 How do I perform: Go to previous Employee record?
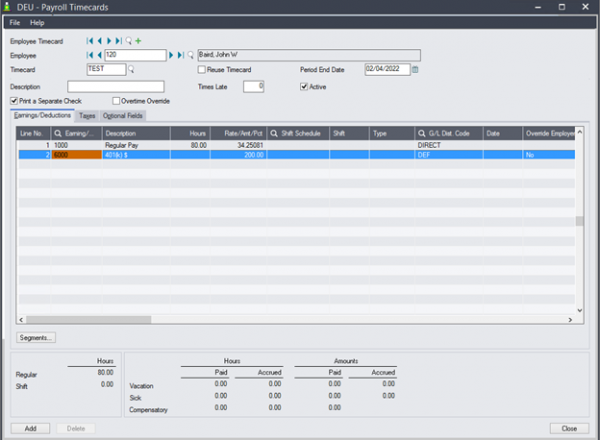(99, 55)
